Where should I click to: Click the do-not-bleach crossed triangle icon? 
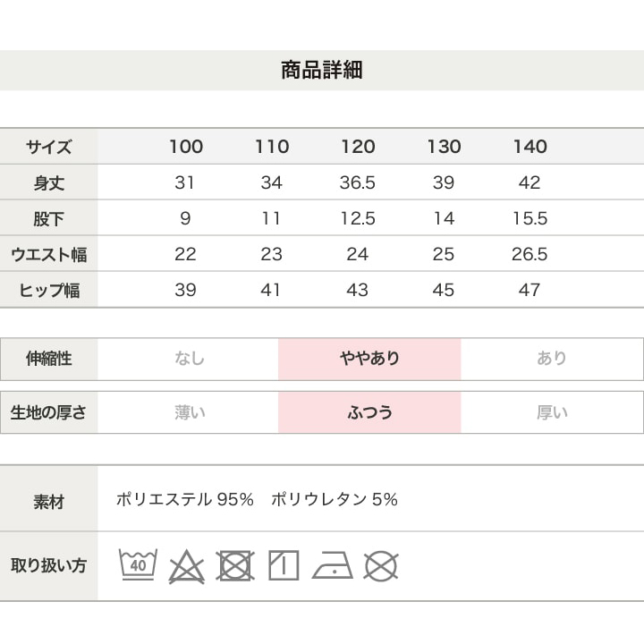click(187, 565)
